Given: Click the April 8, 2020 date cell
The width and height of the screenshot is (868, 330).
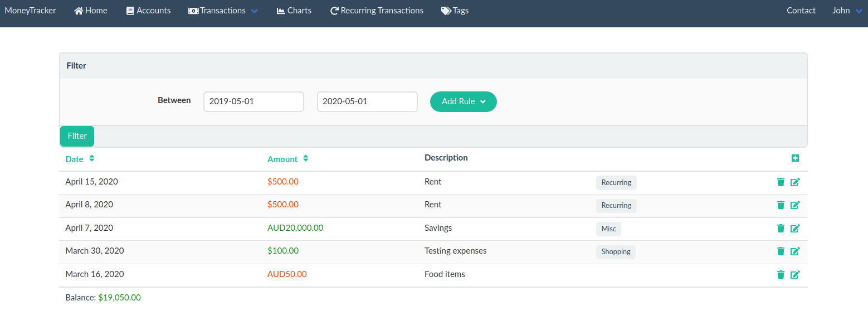Looking at the screenshot, I should [x=89, y=205].
